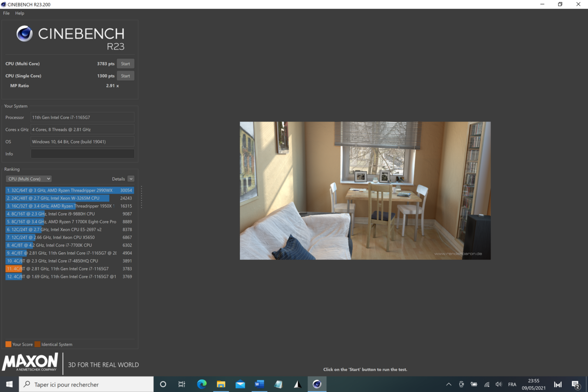Open the notification center icon
The height and width of the screenshot is (392, 588).
[x=576, y=385]
